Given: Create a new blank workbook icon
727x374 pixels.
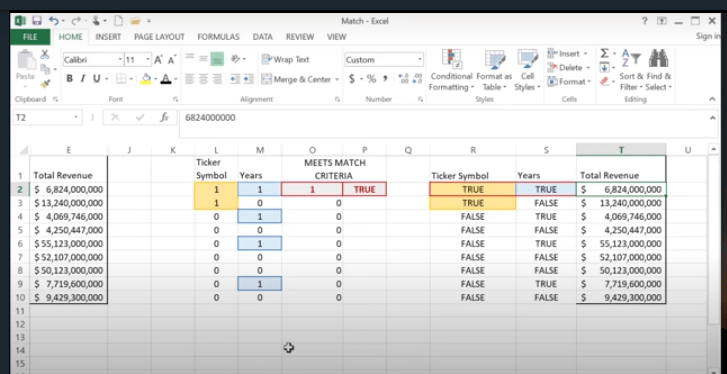Looking at the screenshot, I should click(x=118, y=21).
